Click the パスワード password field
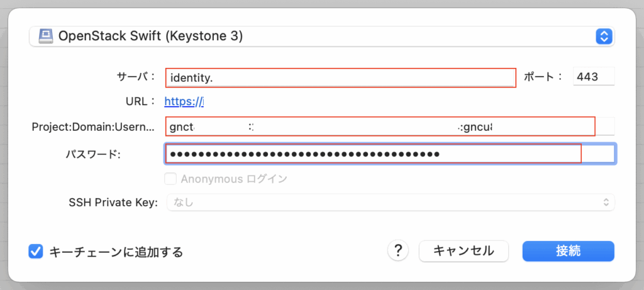644x290 pixels. click(x=390, y=154)
